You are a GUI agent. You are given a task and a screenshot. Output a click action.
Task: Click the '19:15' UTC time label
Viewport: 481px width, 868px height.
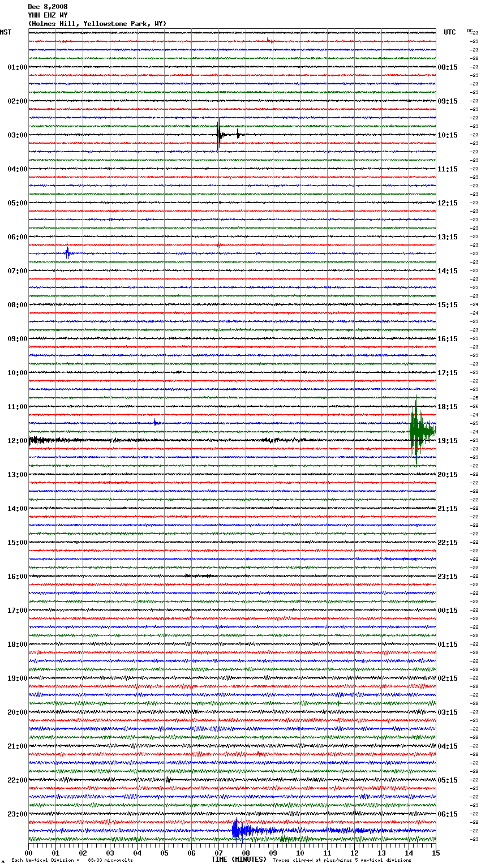tap(448, 441)
